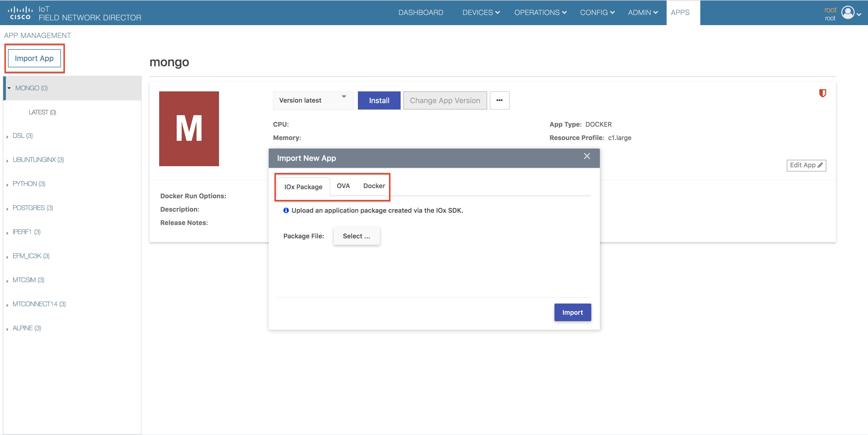
Task: Click the red shield icon on mongo card
Action: pyautogui.click(x=823, y=93)
